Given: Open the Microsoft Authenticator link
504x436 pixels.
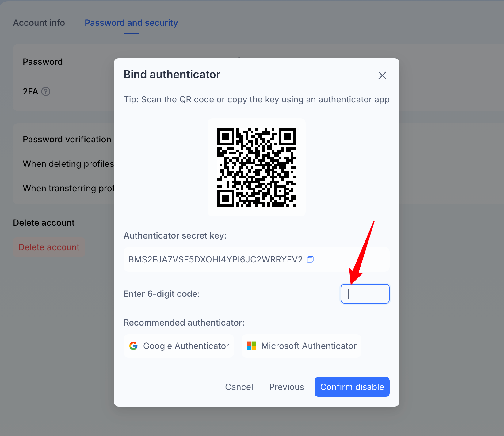Looking at the screenshot, I should click(x=301, y=346).
